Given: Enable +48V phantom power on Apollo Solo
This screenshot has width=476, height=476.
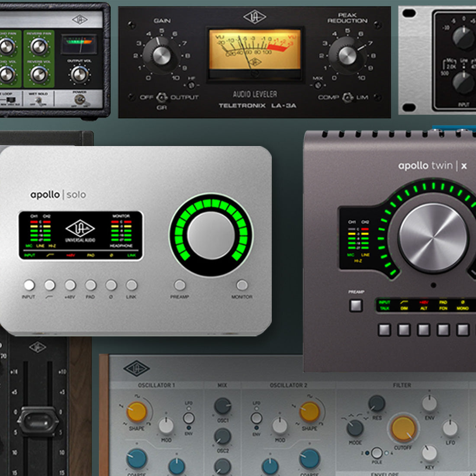Looking at the screenshot, I should coord(70,285).
